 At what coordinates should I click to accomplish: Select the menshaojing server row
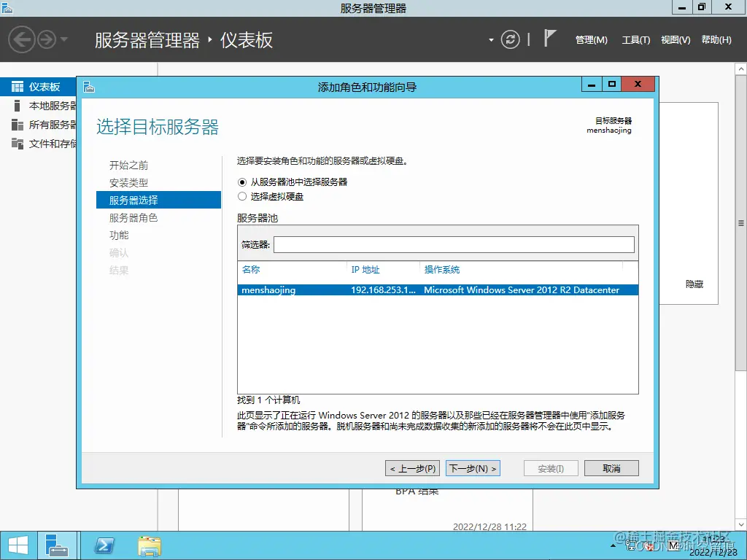pyautogui.click(x=438, y=289)
